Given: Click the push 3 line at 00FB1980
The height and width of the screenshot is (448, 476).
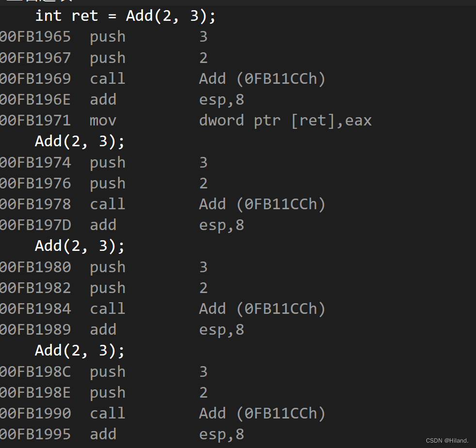Looking at the screenshot, I should (x=108, y=267).
